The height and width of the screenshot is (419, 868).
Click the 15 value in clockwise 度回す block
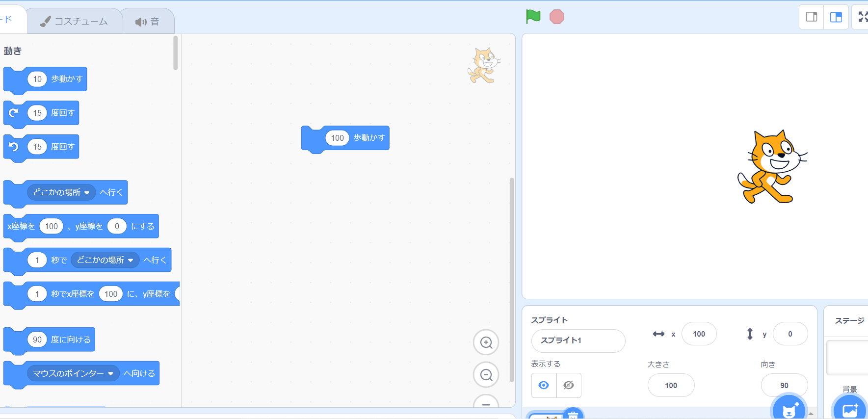[x=37, y=113]
